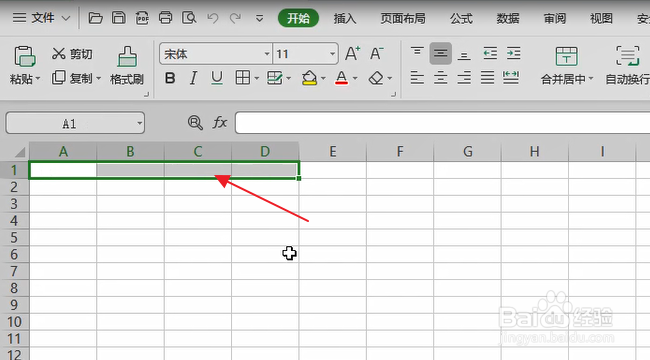Open the 公式 tab
650x360 pixels.
point(461,18)
